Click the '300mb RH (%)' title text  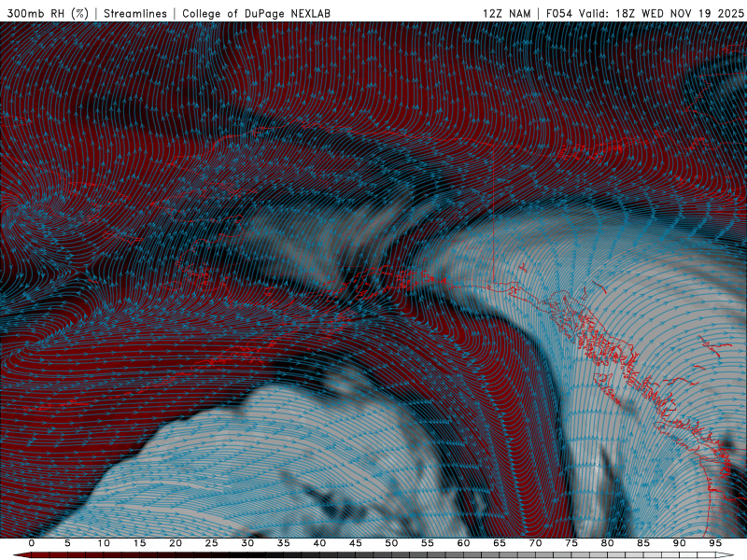coord(48,14)
